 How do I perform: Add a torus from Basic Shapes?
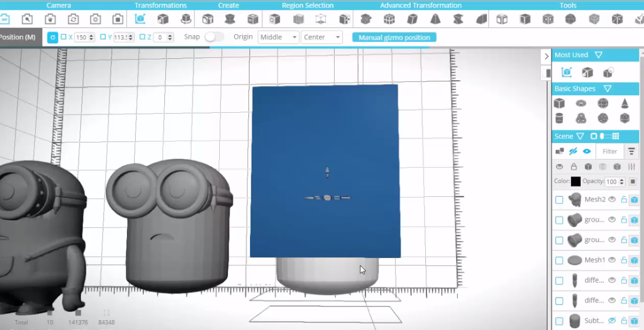[x=581, y=103]
